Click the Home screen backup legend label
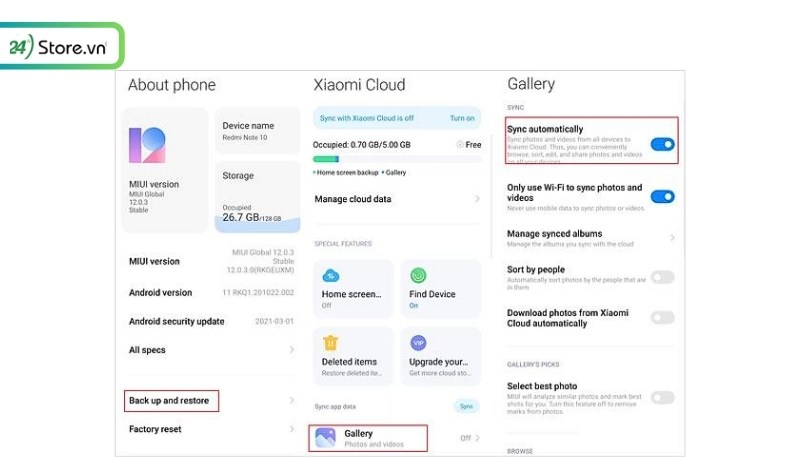The image size is (800, 457). [347, 172]
